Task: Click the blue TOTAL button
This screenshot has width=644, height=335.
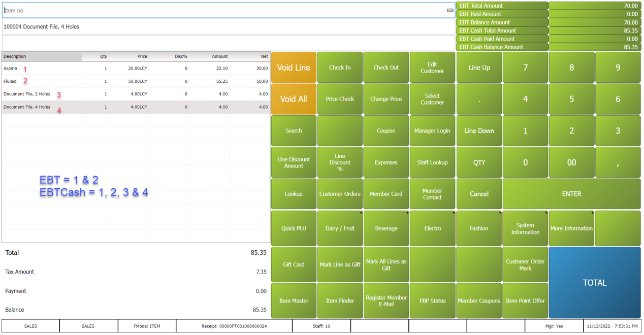Action: click(595, 283)
